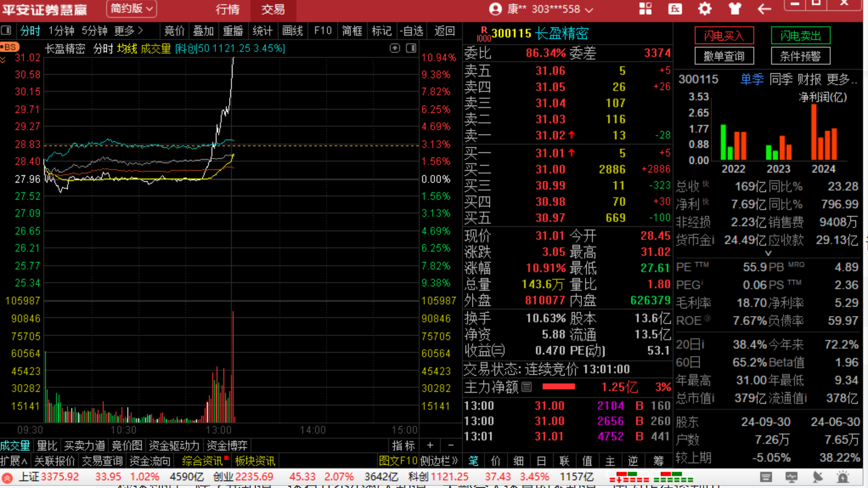The width and height of the screenshot is (868, 488).
Task: Collapse the 扩展 panel
Action: (14, 461)
